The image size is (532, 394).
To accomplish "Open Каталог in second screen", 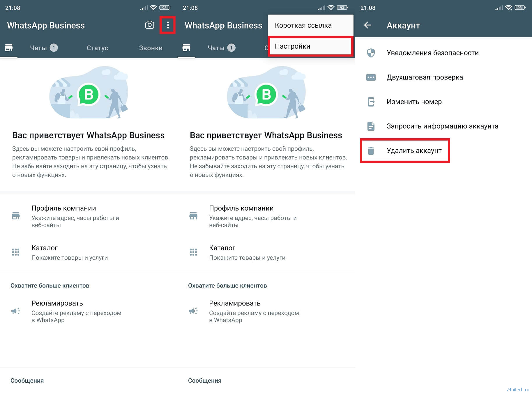I will click(x=266, y=252).
